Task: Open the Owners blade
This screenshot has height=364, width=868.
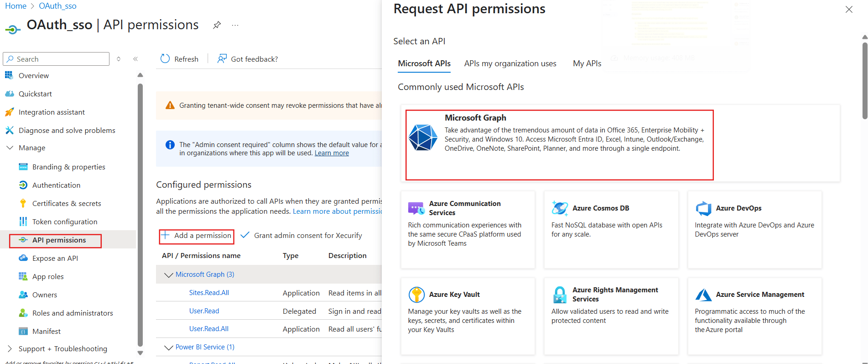Action: pos(45,295)
